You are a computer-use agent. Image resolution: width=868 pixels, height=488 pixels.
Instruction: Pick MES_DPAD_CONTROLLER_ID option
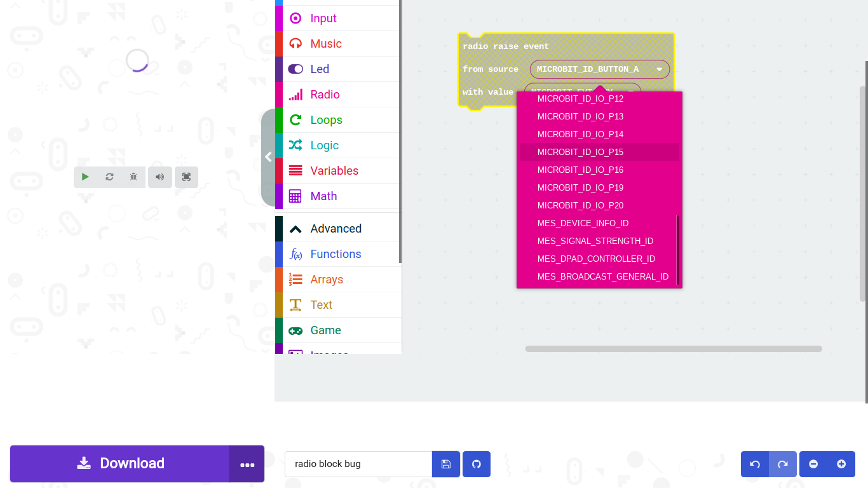(x=599, y=259)
